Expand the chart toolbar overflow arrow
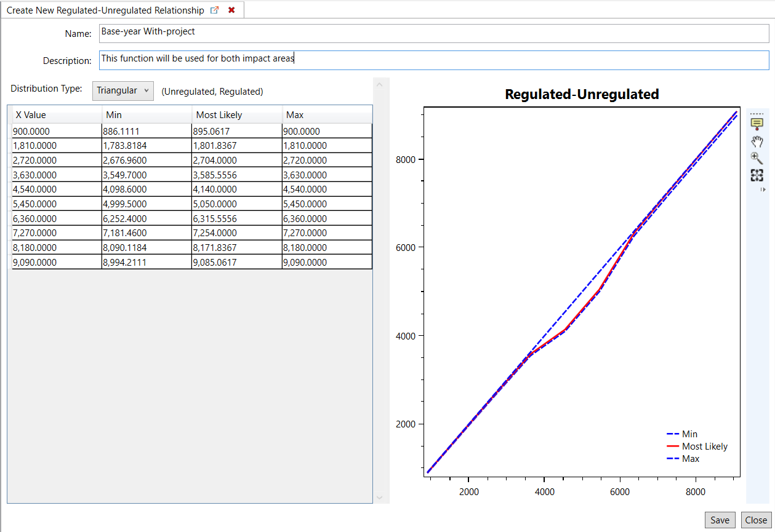 (x=763, y=189)
